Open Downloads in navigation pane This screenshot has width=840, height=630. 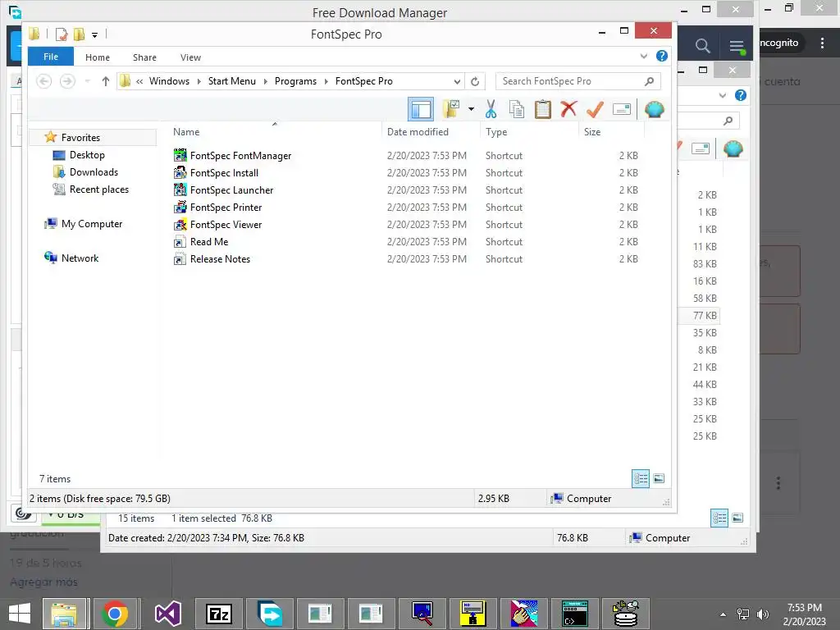pyautogui.click(x=94, y=172)
